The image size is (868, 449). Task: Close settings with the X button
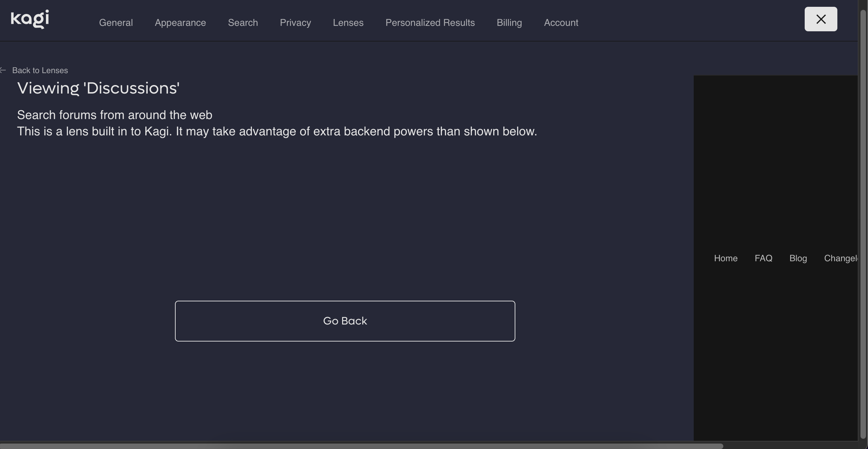tap(820, 19)
